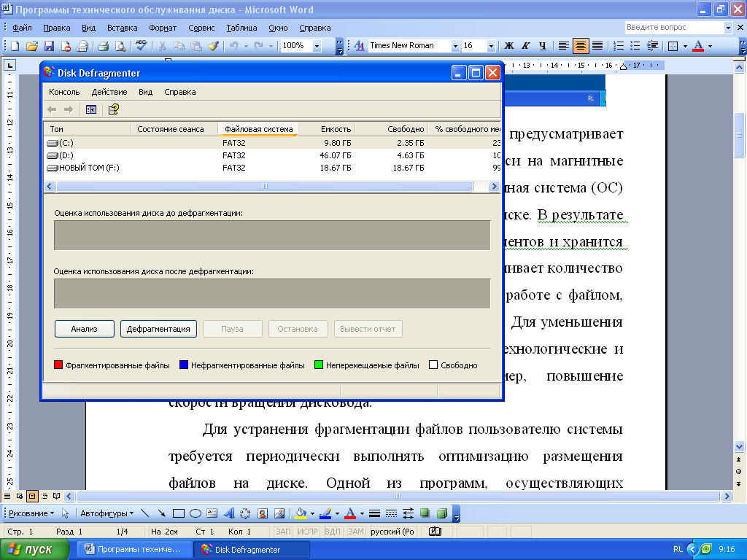
Task: Create a new blank Word document
Action: 15,46
